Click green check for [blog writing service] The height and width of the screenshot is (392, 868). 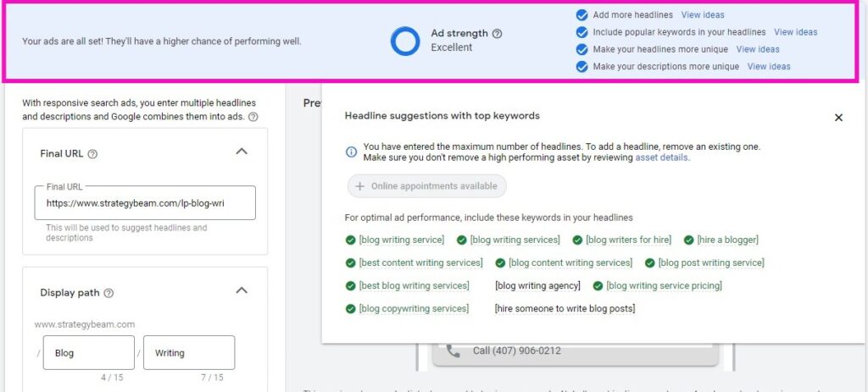(350, 240)
